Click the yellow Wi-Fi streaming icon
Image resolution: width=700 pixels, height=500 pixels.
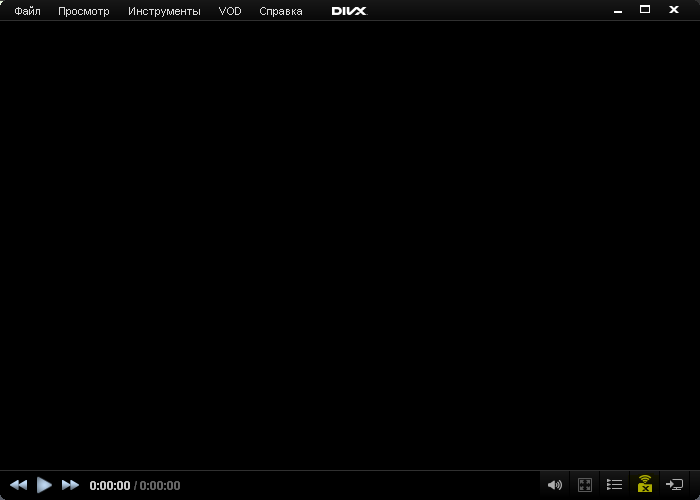click(644, 484)
